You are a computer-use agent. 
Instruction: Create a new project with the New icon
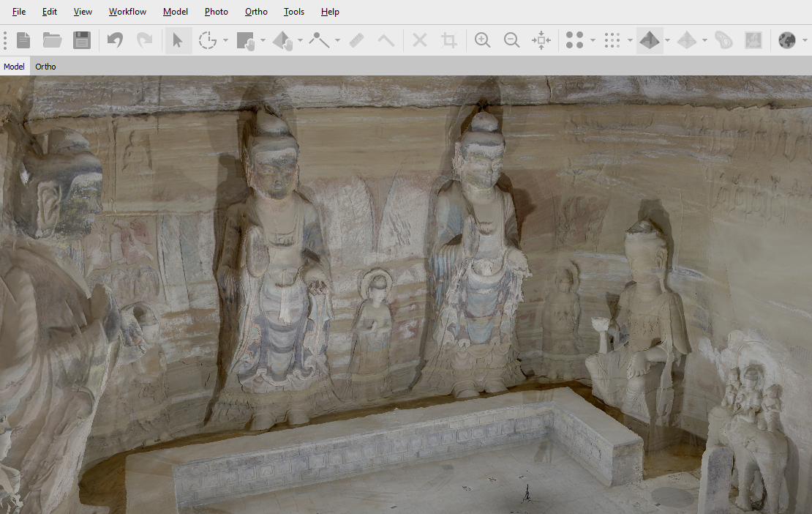[x=23, y=40]
